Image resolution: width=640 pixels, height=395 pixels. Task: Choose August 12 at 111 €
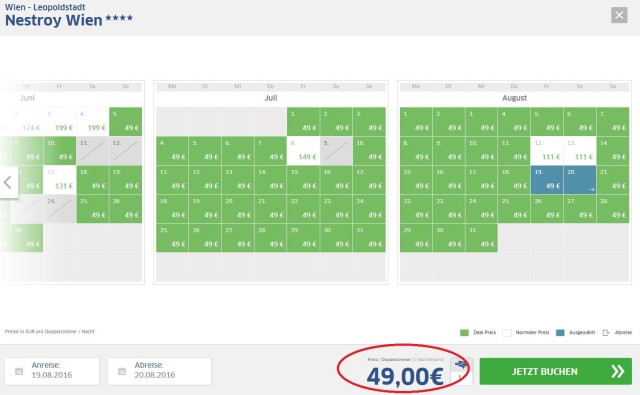tap(547, 151)
